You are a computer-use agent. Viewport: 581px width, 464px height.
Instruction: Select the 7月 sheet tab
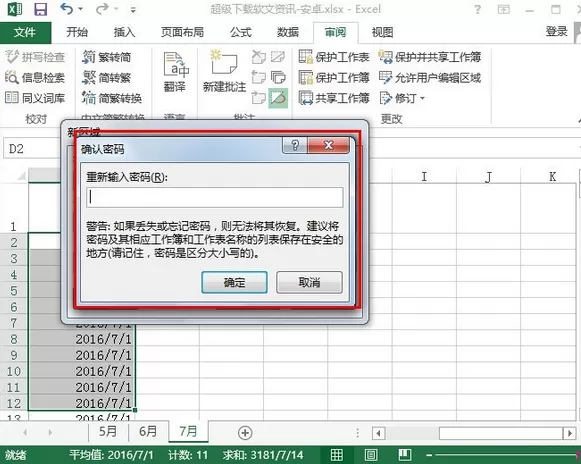point(188,432)
